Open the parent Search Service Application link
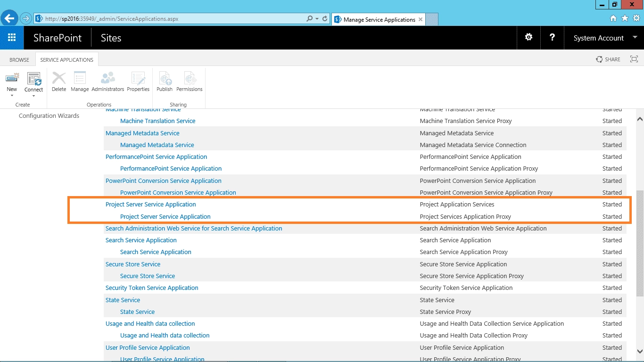The height and width of the screenshot is (362, 644). point(141,240)
